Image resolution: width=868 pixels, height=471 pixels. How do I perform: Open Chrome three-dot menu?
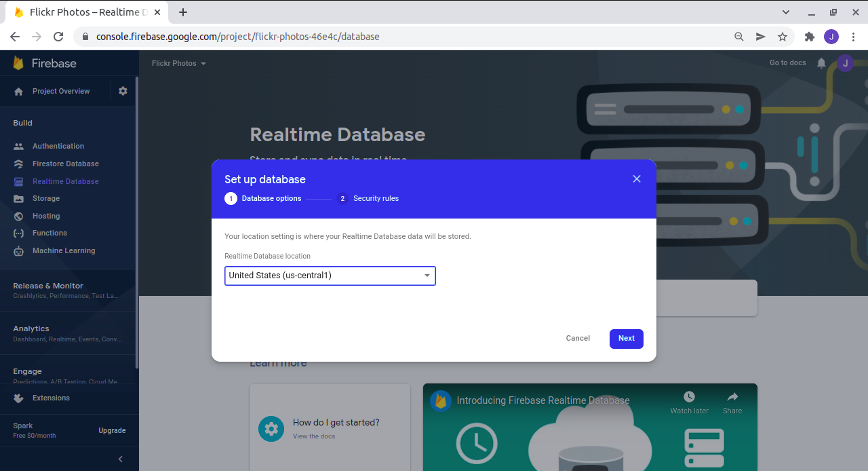tap(854, 37)
